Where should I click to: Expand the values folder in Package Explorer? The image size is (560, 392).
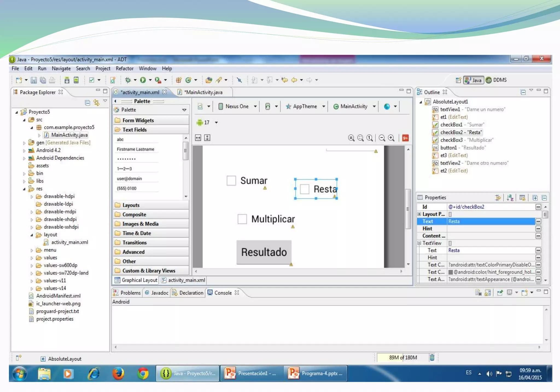coord(32,258)
